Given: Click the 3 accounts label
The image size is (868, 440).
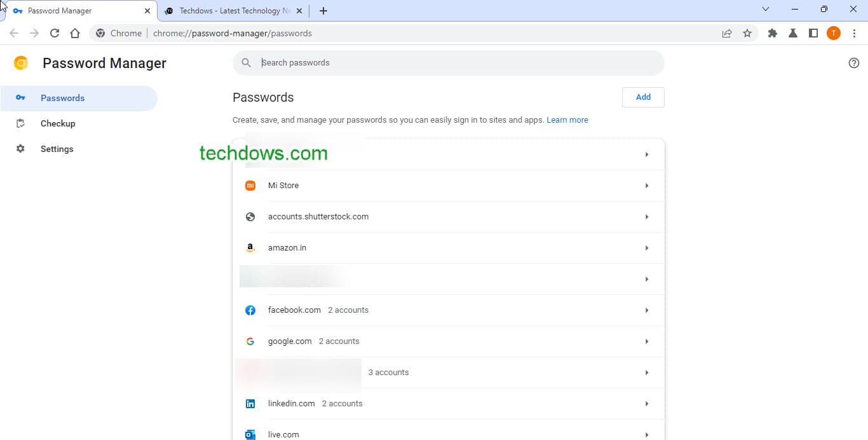Looking at the screenshot, I should (x=388, y=373).
